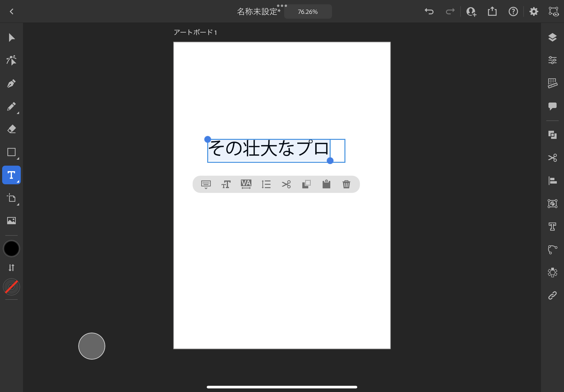Open the black fill color swatch
564x392 pixels.
(x=11, y=248)
